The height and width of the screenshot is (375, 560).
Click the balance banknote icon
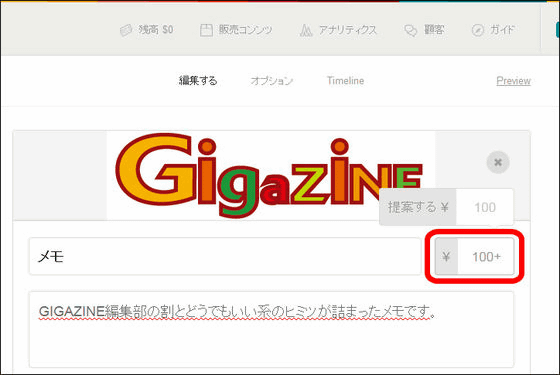coord(126,30)
